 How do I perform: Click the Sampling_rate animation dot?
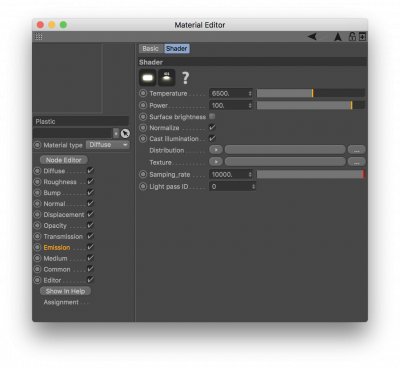coord(143,174)
